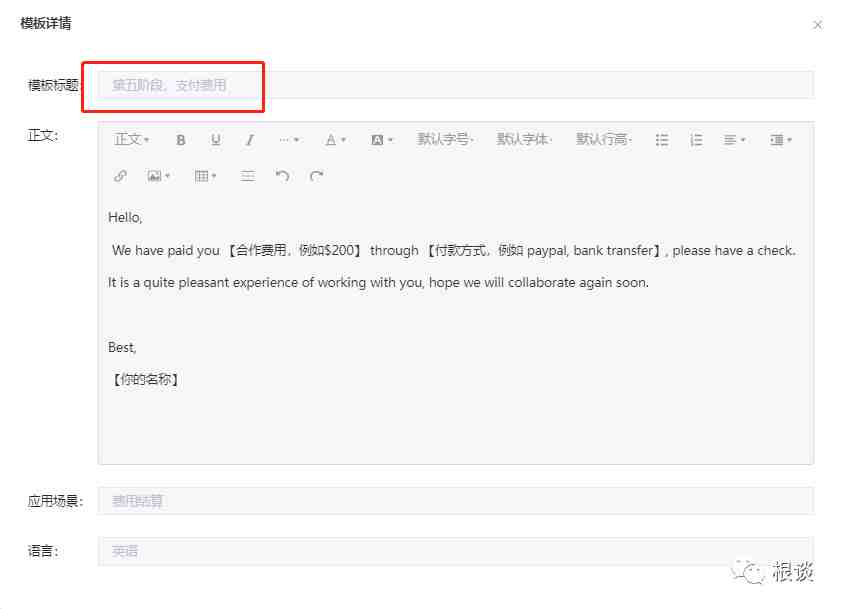
Task: Close the 模板详情 dialog
Action: pyautogui.click(x=817, y=25)
